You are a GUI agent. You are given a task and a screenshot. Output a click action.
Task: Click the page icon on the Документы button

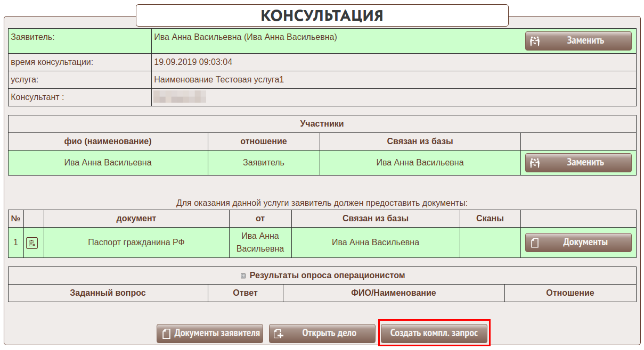click(x=535, y=243)
